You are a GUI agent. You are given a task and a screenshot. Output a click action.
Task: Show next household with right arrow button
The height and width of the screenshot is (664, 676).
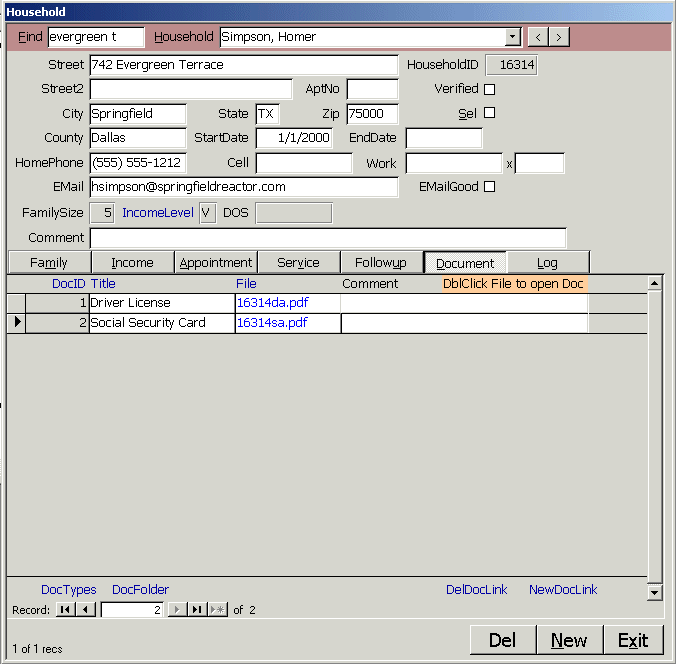pos(559,37)
